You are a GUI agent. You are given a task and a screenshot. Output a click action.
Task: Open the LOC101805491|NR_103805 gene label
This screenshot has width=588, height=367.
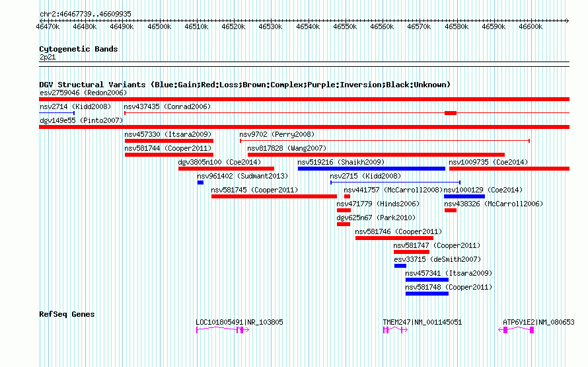coord(239,322)
